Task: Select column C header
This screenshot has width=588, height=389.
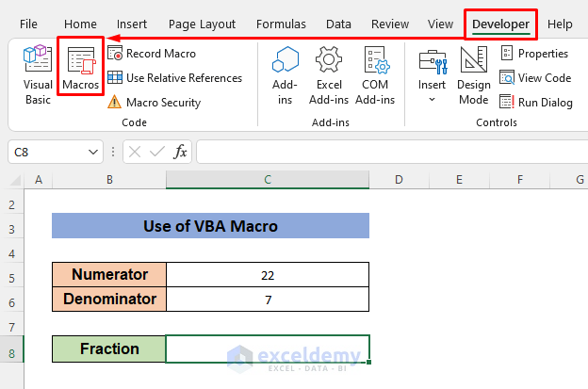Action: coord(268,180)
